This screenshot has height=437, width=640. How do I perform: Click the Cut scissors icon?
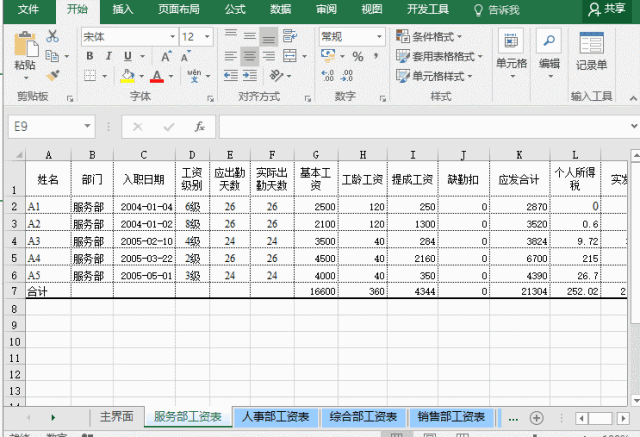coord(52,36)
